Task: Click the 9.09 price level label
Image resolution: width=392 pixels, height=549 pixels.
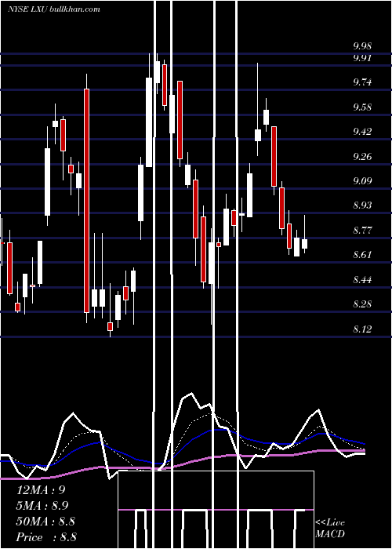Action: coord(362,180)
